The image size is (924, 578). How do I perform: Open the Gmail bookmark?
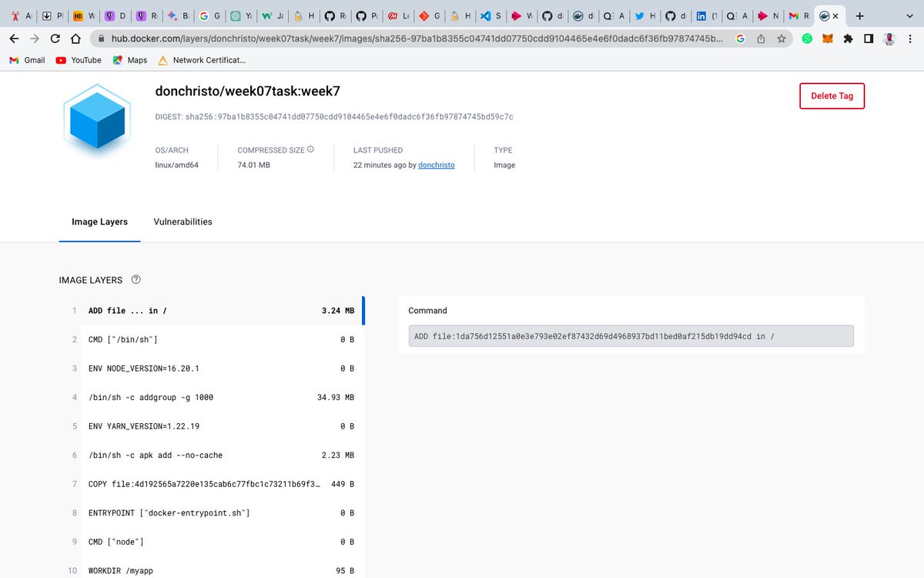coord(28,60)
